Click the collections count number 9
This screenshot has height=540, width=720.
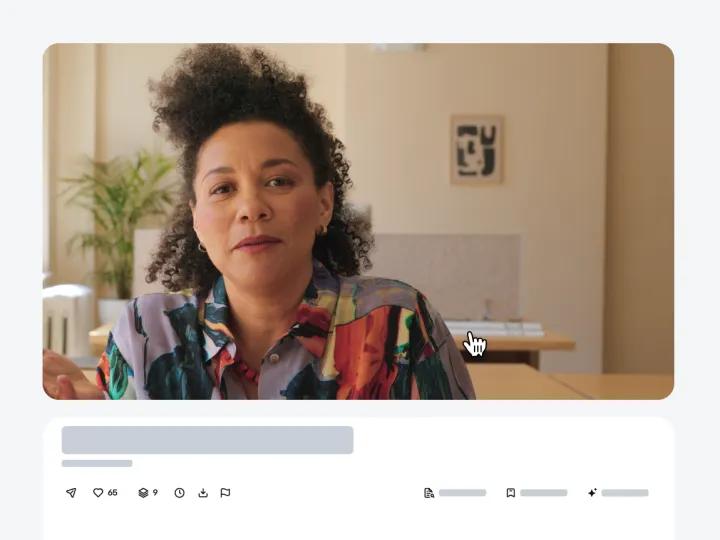(155, 493)
